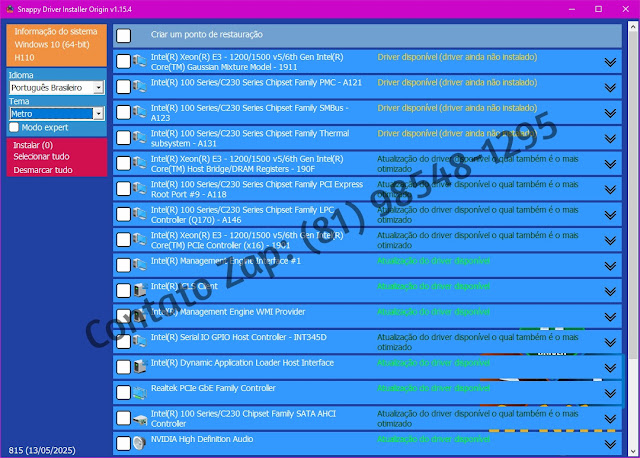Click icon for Management Engine WMI Provider

140,316
